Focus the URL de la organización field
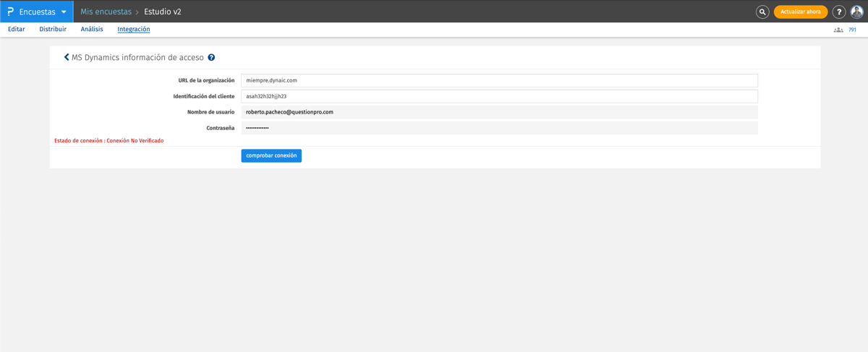 pyautogui.click(x=499, y=80)
